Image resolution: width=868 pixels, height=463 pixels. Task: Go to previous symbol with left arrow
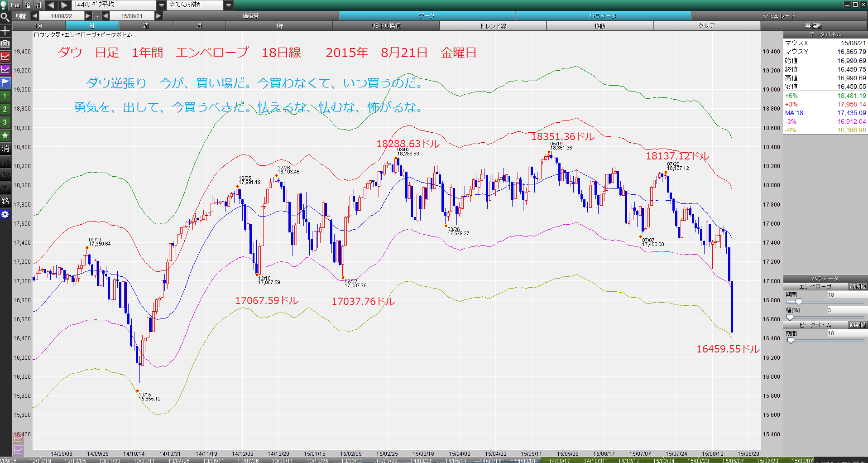[x=51, y=5]
